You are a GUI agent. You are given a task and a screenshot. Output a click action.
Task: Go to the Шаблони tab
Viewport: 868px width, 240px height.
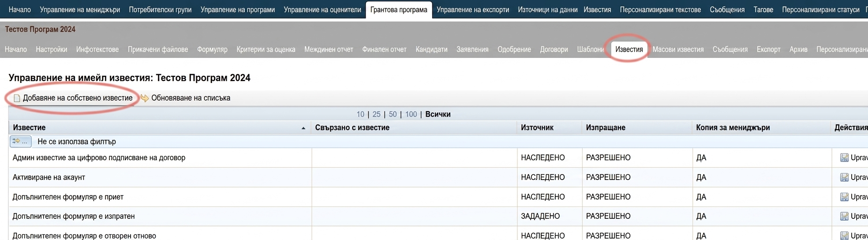[590, 49]
